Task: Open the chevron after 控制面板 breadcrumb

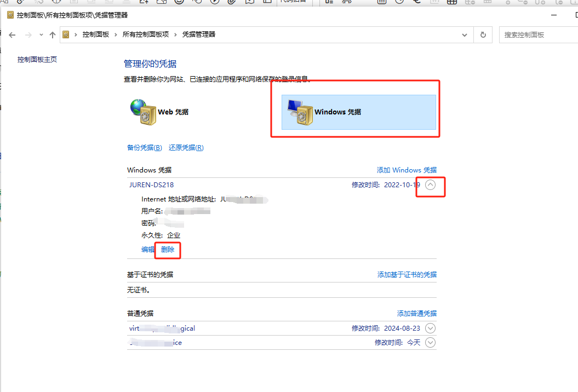Action: (x=116, y=34)
